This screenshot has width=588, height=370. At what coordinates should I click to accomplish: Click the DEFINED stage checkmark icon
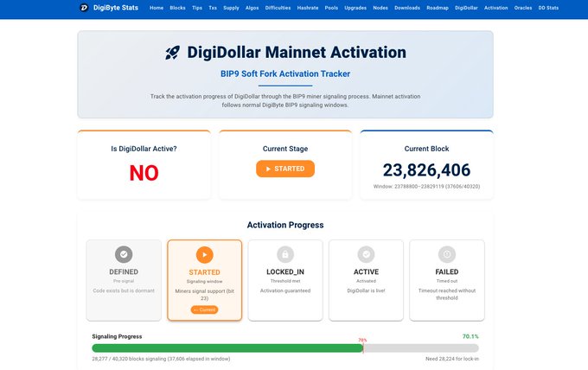point(124,254)
